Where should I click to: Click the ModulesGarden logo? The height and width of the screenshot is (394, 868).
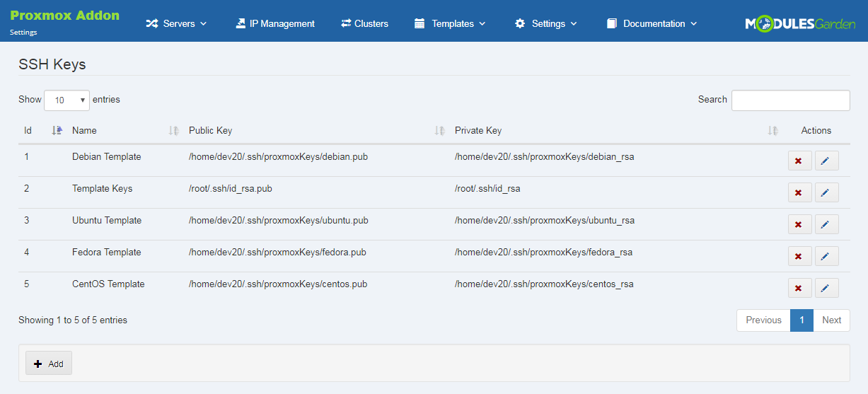pos(799,23)
